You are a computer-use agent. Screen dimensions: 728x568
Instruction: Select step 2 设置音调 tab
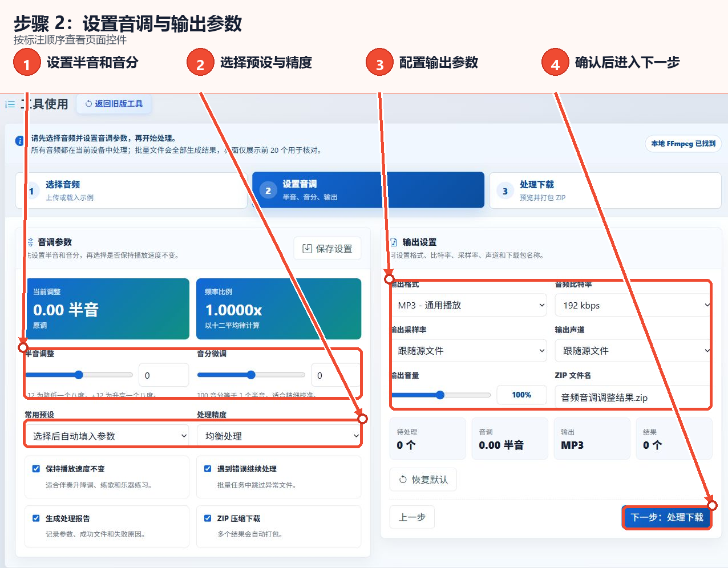[369, 190]
